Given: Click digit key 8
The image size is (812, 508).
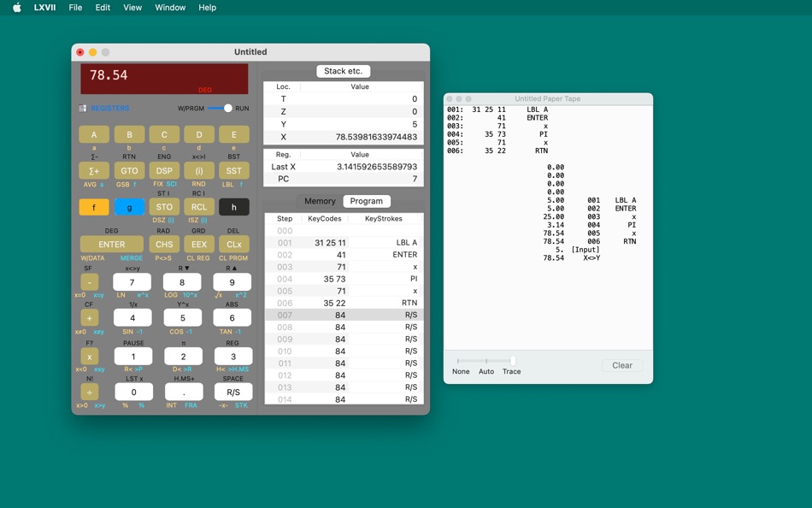Looking at the screenshot, I should 182,282.
